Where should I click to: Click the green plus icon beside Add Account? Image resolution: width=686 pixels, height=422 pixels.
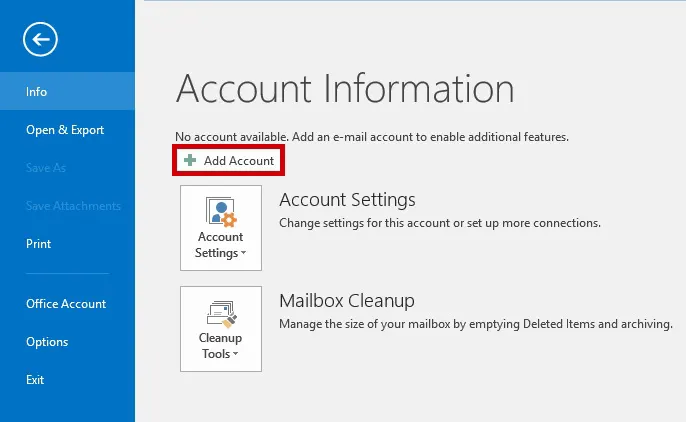pyautogui.click(x=190, y=161)
